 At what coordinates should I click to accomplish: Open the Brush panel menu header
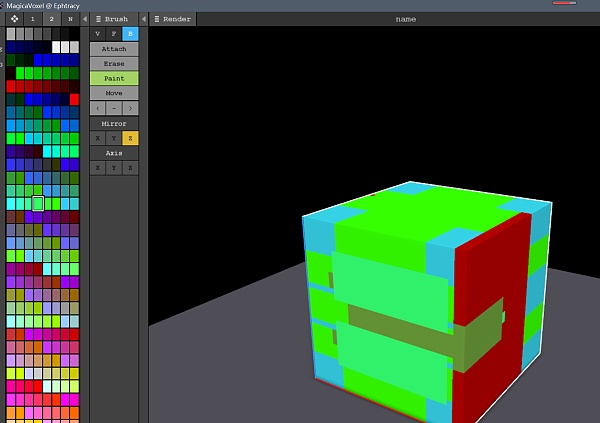pos(113,18)
